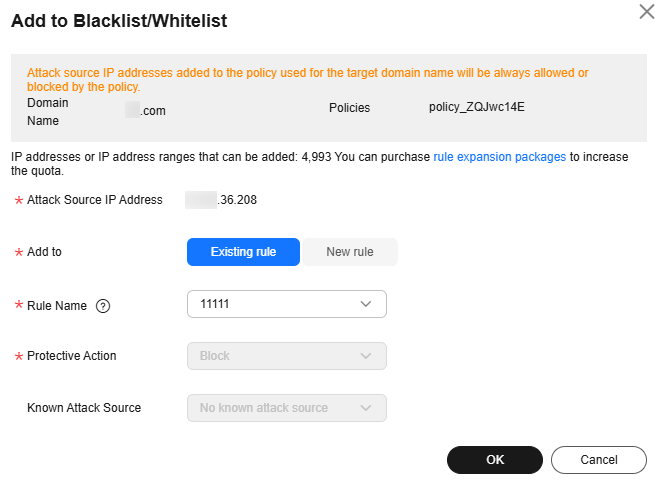
Task: Select the Existing rule option
Action: [243, 252]
